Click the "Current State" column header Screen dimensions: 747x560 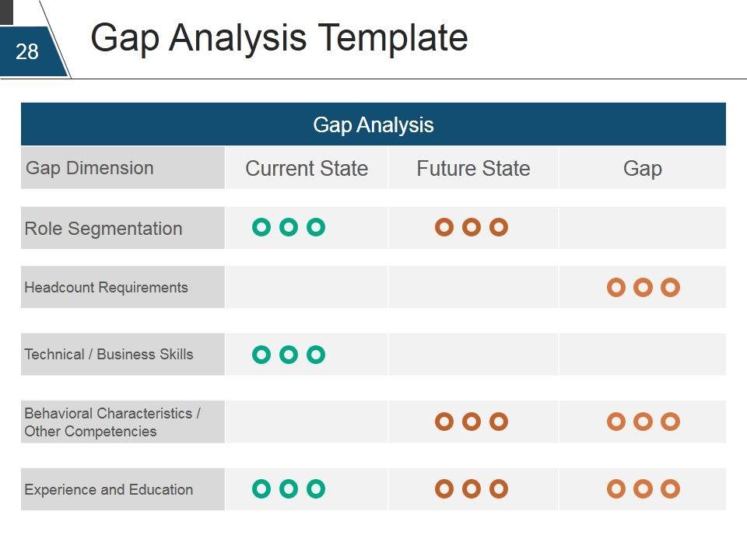tap(307, 169)
